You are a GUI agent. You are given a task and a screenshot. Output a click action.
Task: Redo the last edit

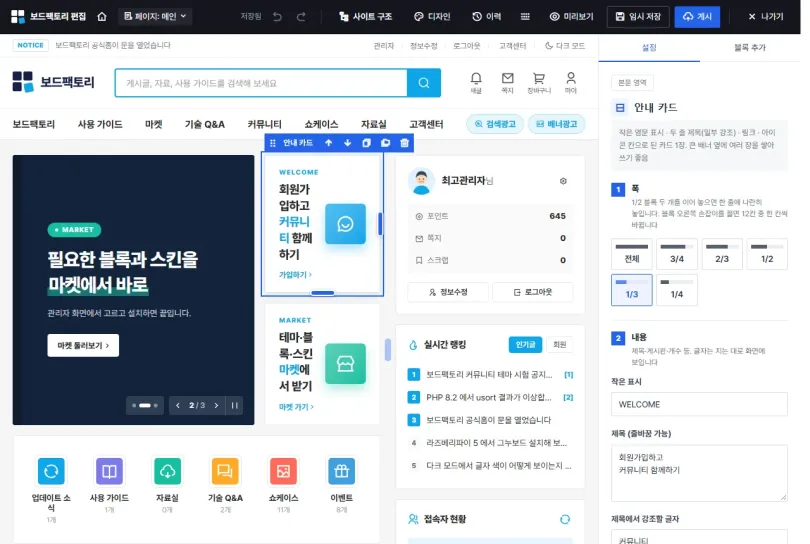coord(301,17)
